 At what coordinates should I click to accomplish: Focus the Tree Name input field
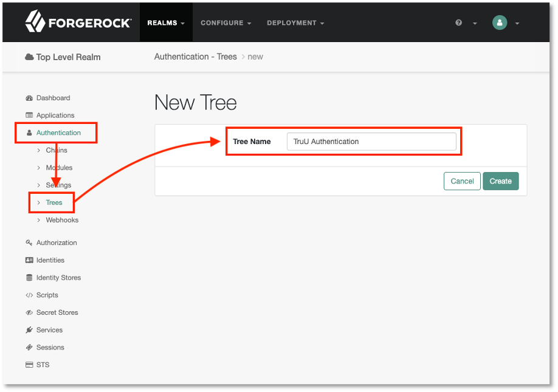(371, 142)
